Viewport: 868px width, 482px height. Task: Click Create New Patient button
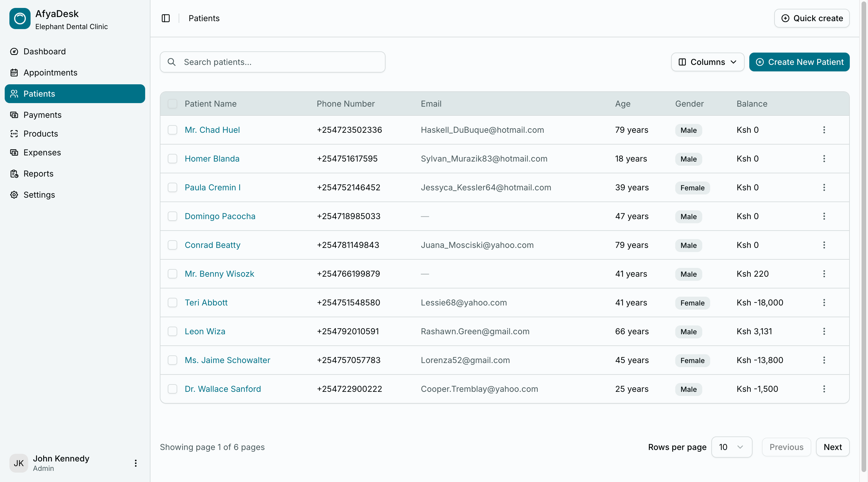(x=799, y=62)
